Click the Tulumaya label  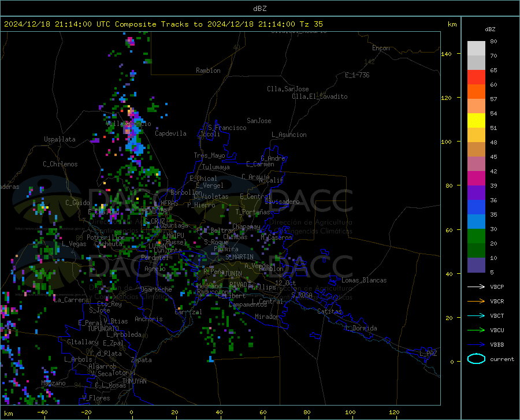tap(216, 167)
